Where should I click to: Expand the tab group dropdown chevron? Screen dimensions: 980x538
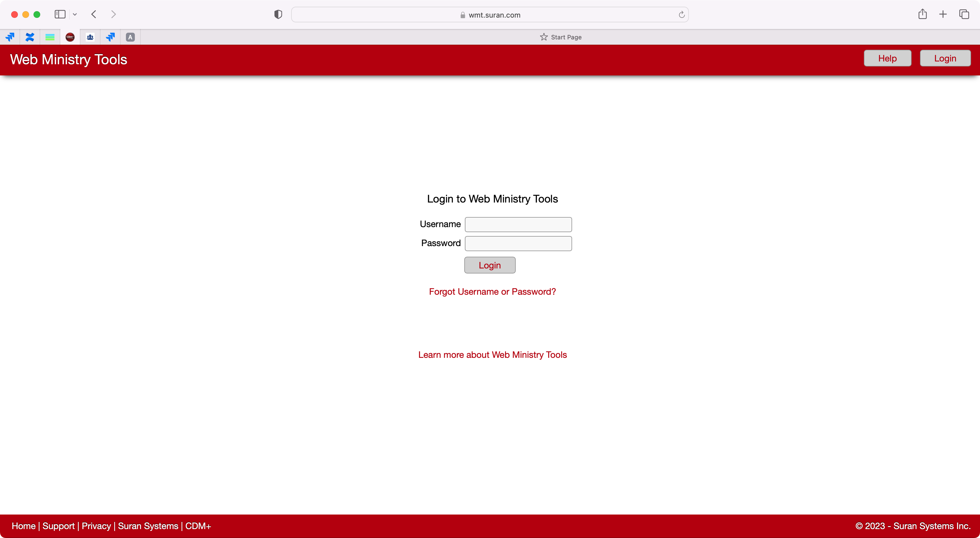click(x=75, y=15)
